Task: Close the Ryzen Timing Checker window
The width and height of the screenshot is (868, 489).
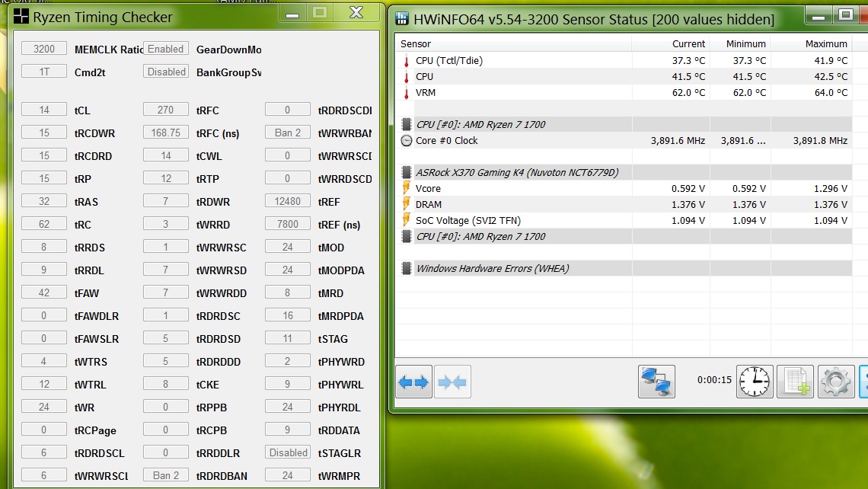Action: pos(356,13)
